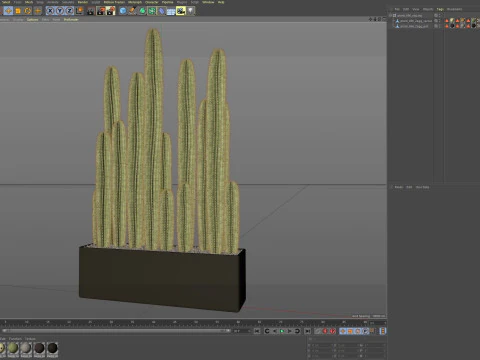The width and height of the screenshot is (480, 360).
Task: Open the viewport ProRender menu
Action: pos(71,20)
